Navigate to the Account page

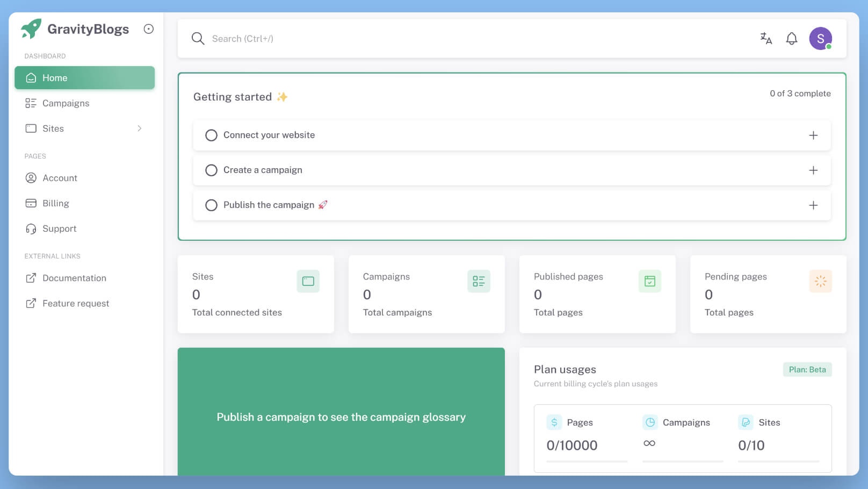(x=60, y=178)
